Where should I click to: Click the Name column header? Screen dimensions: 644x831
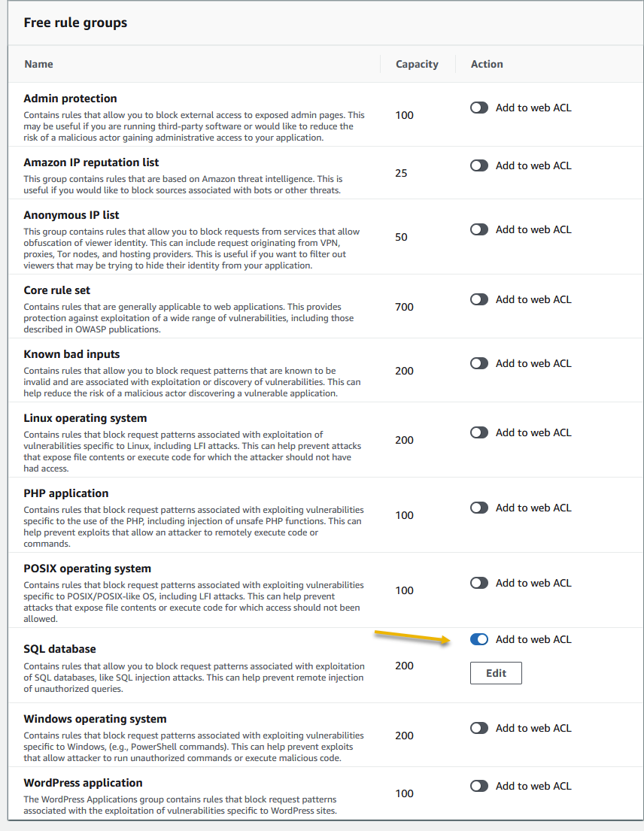pos(38,64)
